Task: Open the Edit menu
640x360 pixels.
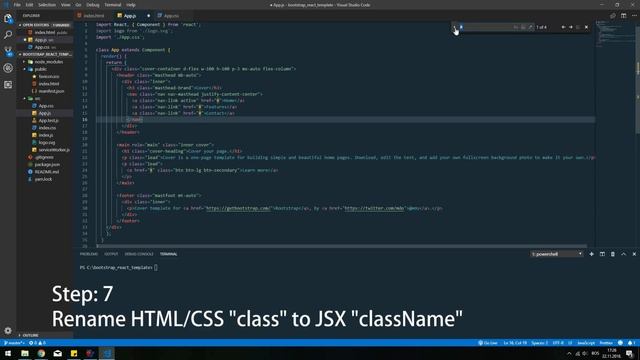Action: click(x=29, y=5)
